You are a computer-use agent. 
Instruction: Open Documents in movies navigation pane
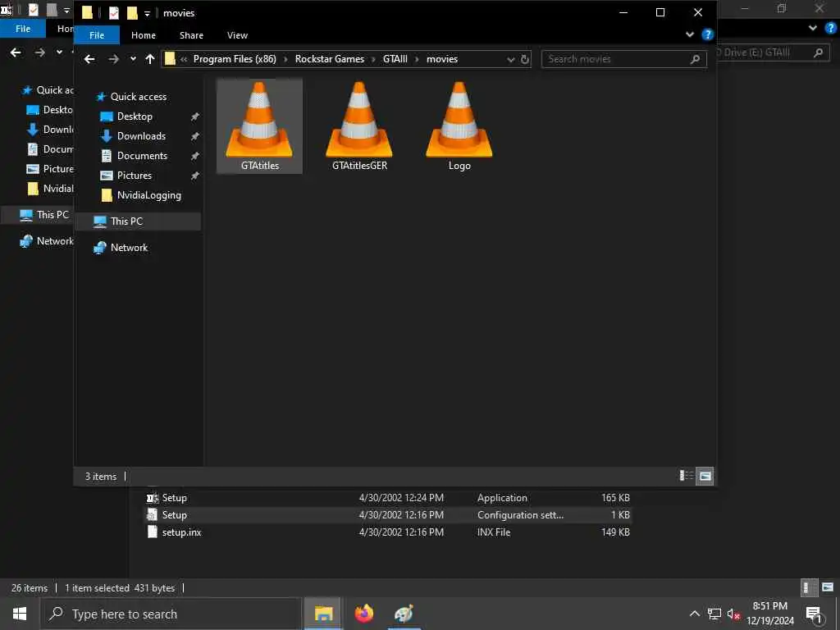click(142, 156)
